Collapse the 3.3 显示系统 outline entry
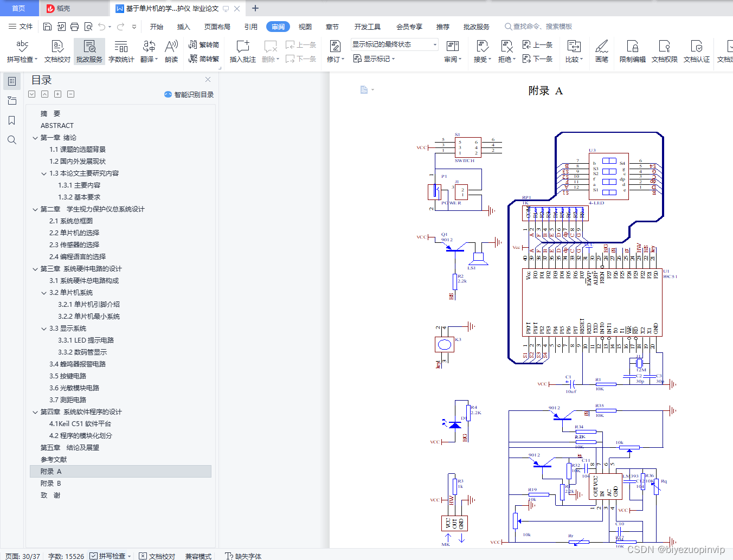This screenshot has width=733, height=560. (44, 329)
